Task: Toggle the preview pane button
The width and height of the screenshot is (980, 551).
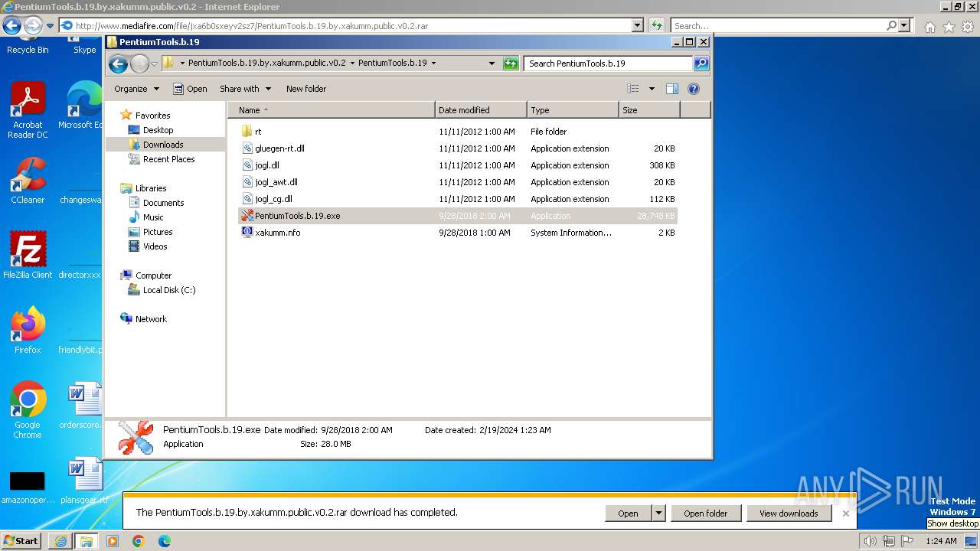Action: [x=672, y=89]
